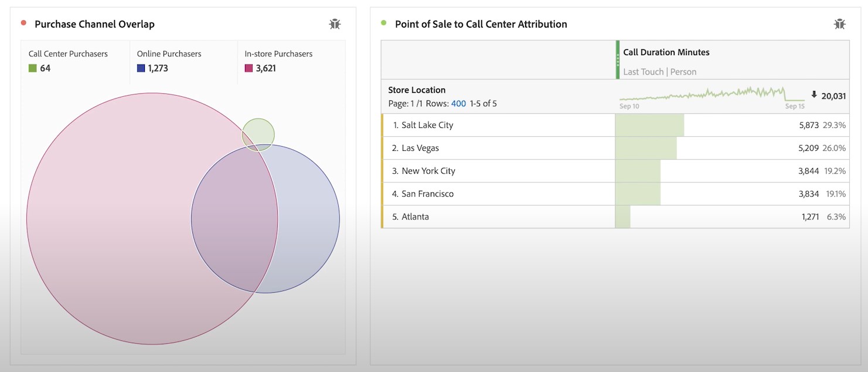
Task: Click the debug bug icon in Purchase Channel Overlap
Action: coord(335,24)
